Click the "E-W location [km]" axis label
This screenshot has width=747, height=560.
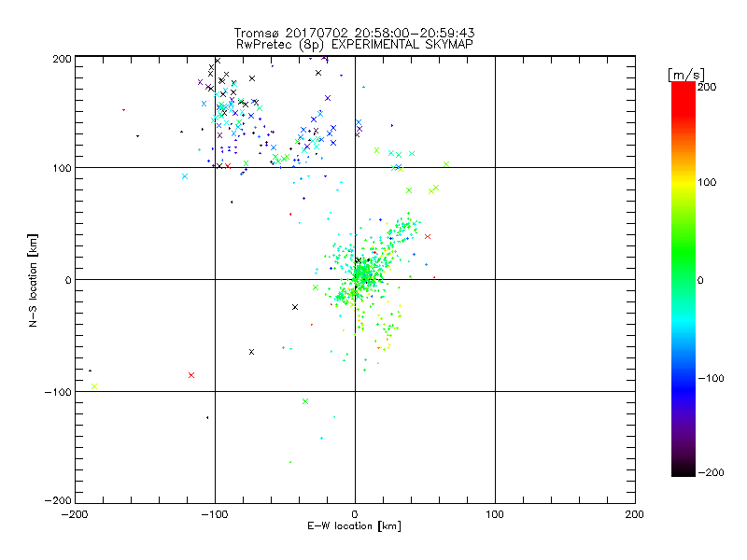point(354,526)
